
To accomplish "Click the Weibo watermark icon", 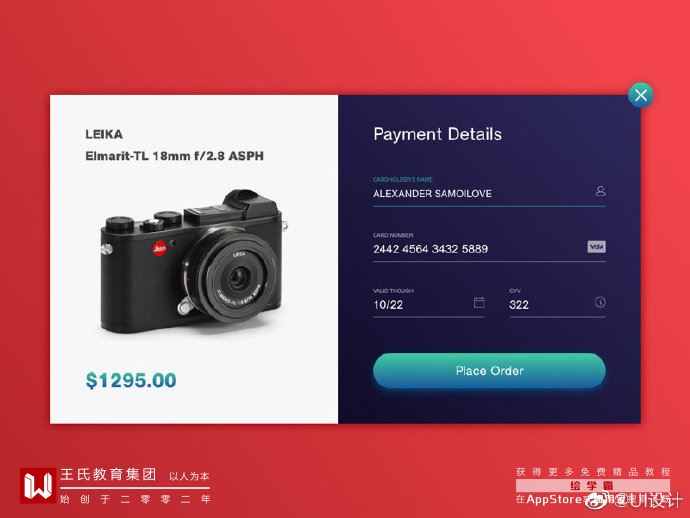I will point(597,500).
